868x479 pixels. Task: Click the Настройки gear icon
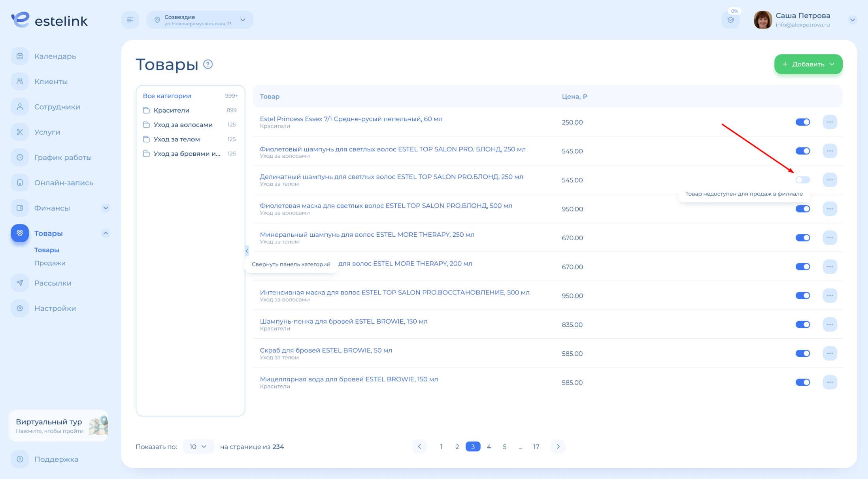click(20, 308)
